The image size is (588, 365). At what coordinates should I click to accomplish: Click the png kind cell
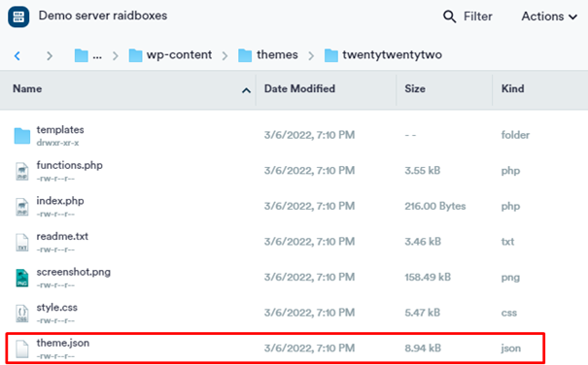click(x=510, y=278)
